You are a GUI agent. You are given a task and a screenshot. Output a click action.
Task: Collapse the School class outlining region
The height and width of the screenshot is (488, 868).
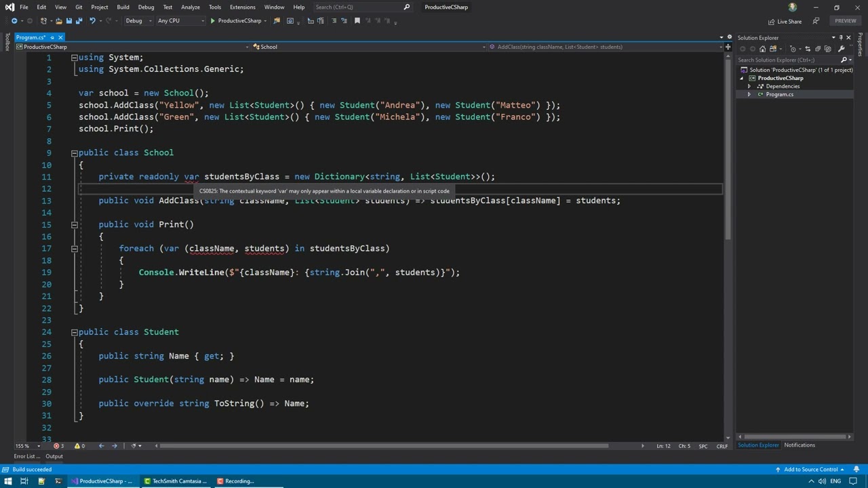[x=75, y=153]
